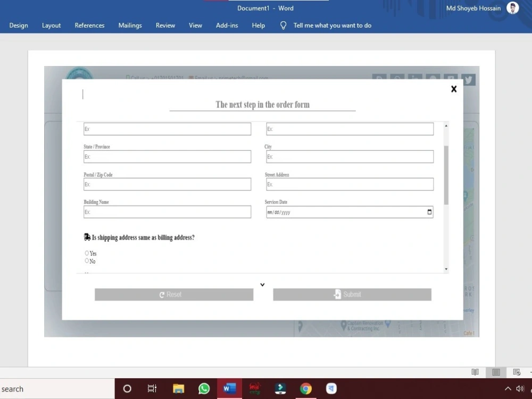Image resolution: width=532 pixels, height=399 pixels.
Task: Open the dark green app icon beside Chrome on the taskbar
Action: (x=280, y=389)
